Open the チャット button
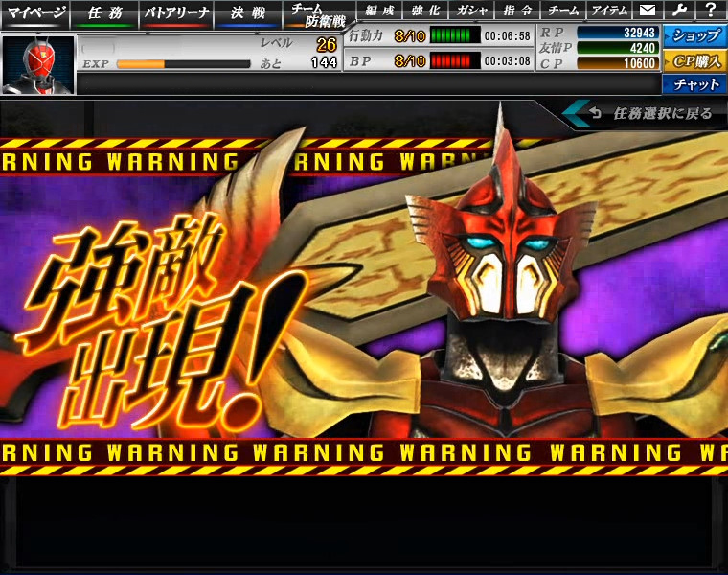The width and height of the screenshot is (728, 575). (x=695, y=84)
